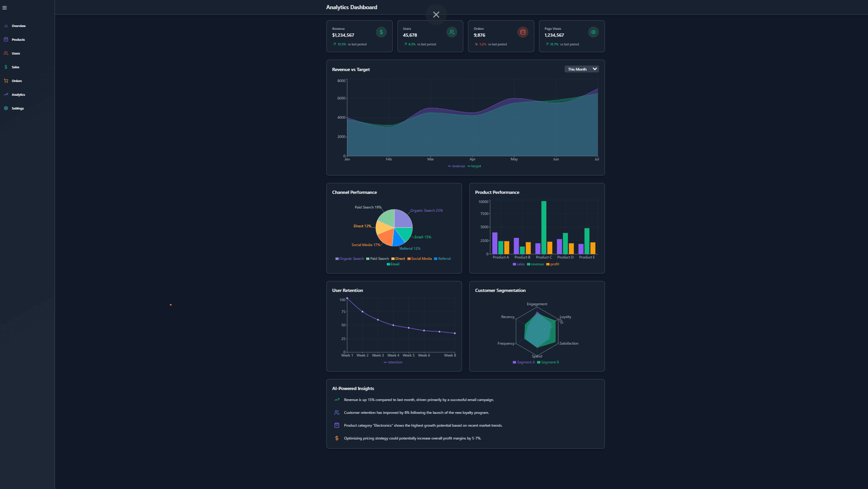
Task: Open the Users page from sidebar
Action: click(x=16, y=54)
